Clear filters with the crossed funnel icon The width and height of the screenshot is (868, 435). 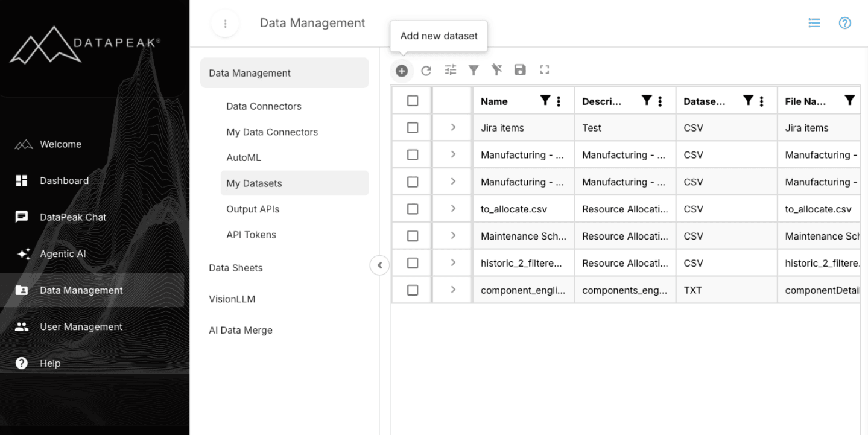click(496, 70)
